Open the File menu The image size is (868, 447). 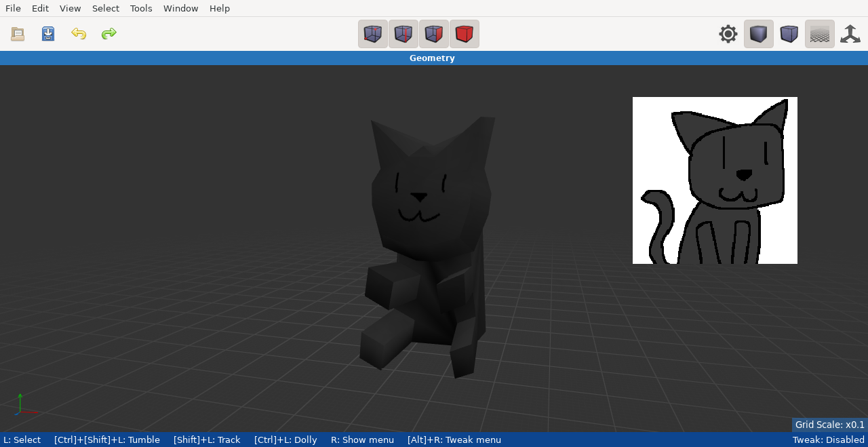pyautogui.click(x=13, y=8)
